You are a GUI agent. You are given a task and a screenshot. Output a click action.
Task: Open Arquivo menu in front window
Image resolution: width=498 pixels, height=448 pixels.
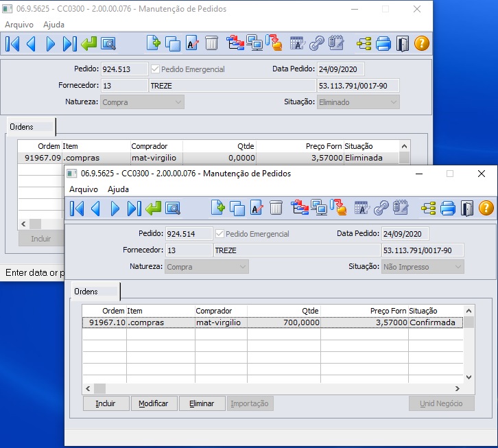(x=84, y=189)
